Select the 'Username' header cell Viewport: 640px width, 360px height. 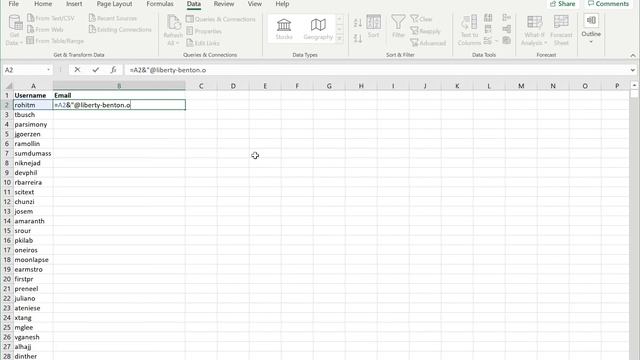[x=33, y=95]
